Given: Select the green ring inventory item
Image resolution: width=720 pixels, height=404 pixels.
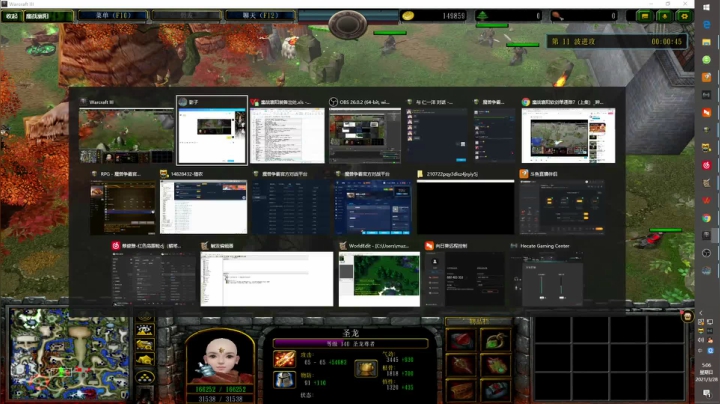Looking at the screenshot, I should (x=495, y=340).
